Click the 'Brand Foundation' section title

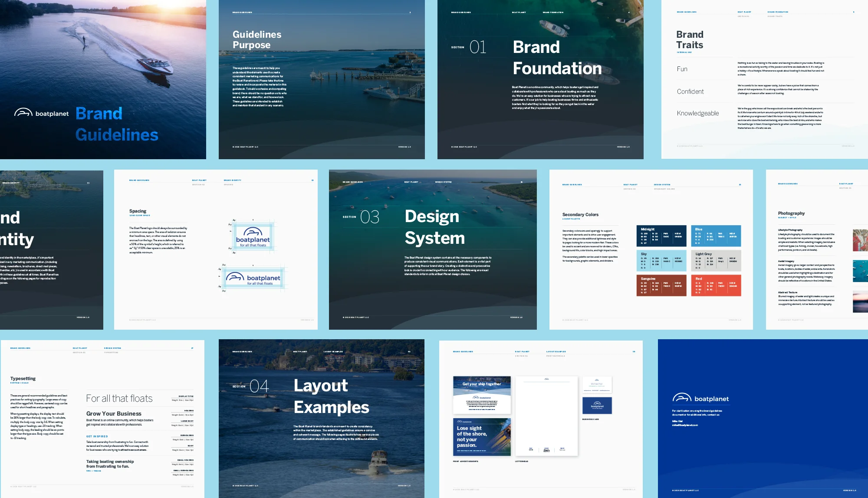[557, 58]
